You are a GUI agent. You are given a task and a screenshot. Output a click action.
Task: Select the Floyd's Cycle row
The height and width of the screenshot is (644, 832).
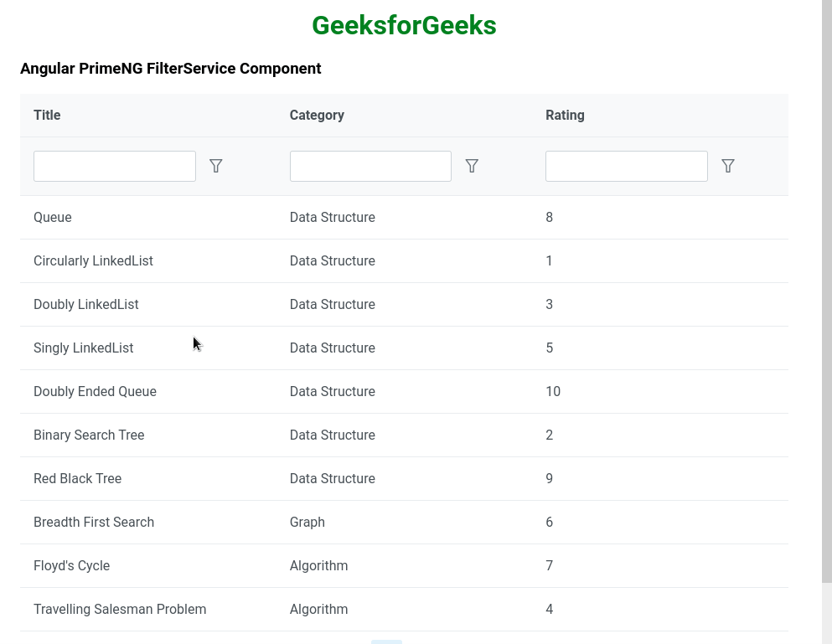71,565
